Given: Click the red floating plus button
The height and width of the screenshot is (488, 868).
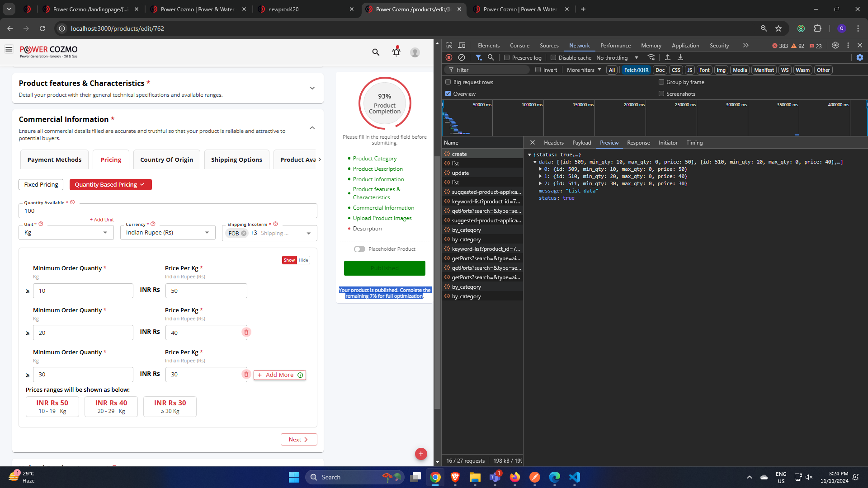Looking at the screenshot, I should 421,454.
